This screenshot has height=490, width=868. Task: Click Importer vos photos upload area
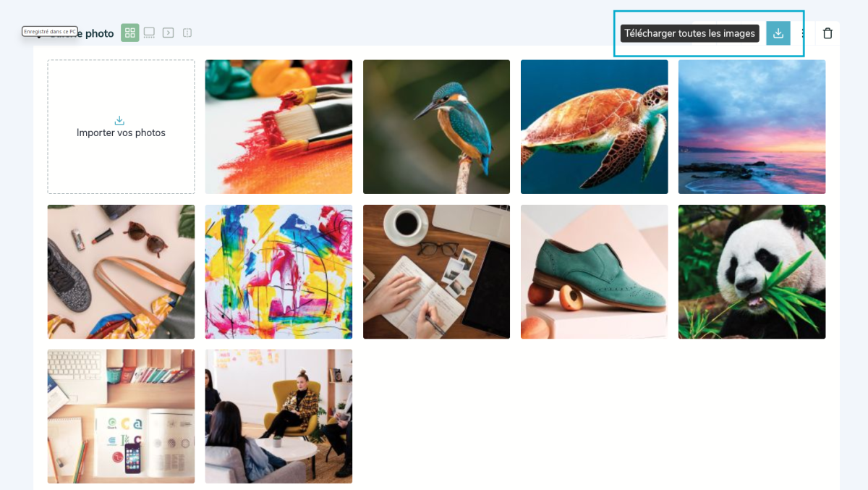pos(121,127)
